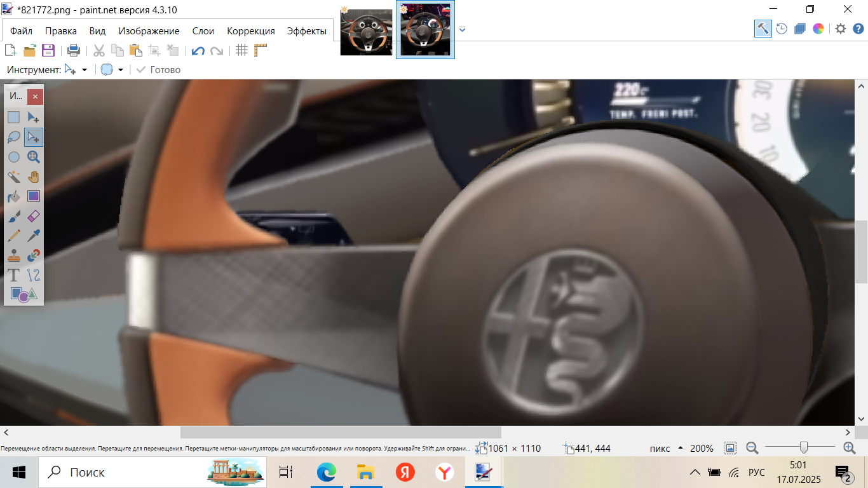Toggle the rulers display
868x488 pixels.
point(261,51)
